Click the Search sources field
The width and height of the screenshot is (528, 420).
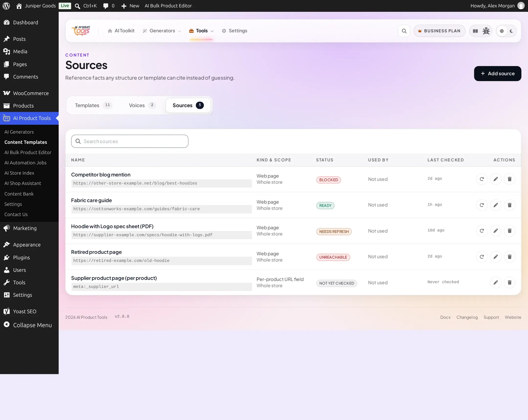pos(130,141)
